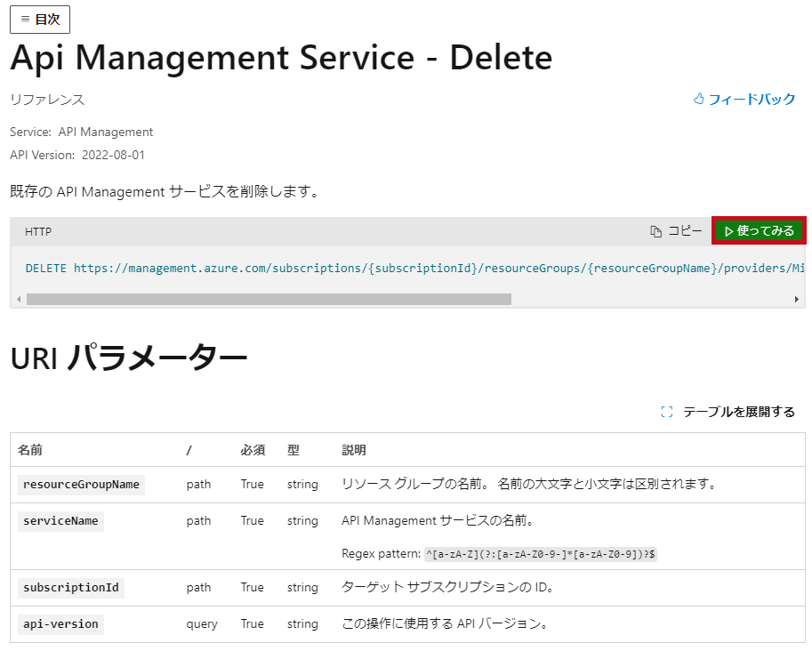
Task: Select the api-version parameter name
Action: 60,624
